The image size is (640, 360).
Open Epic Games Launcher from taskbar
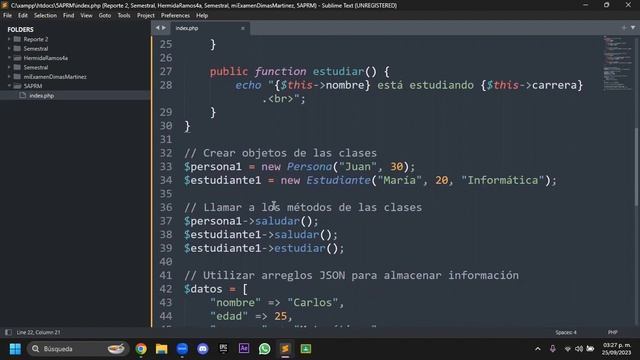click(x=223, y=349)
